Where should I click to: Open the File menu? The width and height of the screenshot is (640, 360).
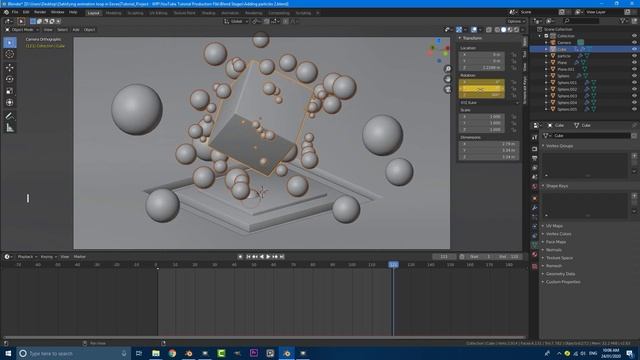pyautogui.click(x=15, y=12)
